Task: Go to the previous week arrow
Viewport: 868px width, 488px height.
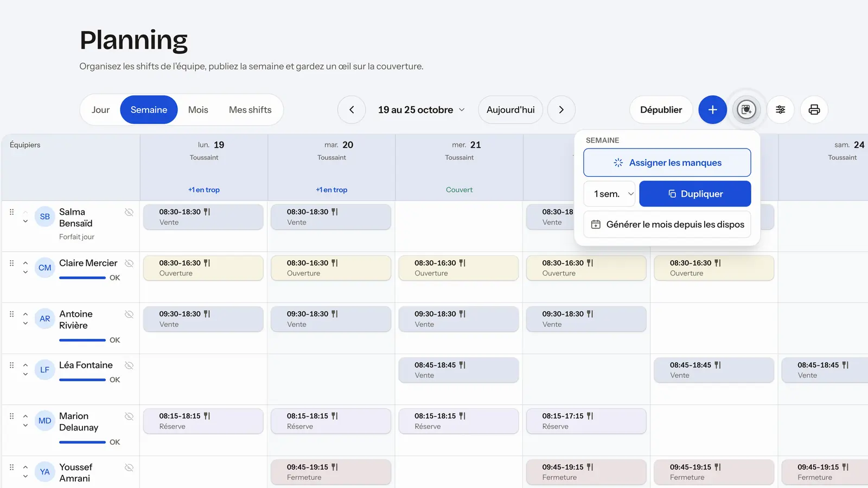Action: click(x=352, y=110)
